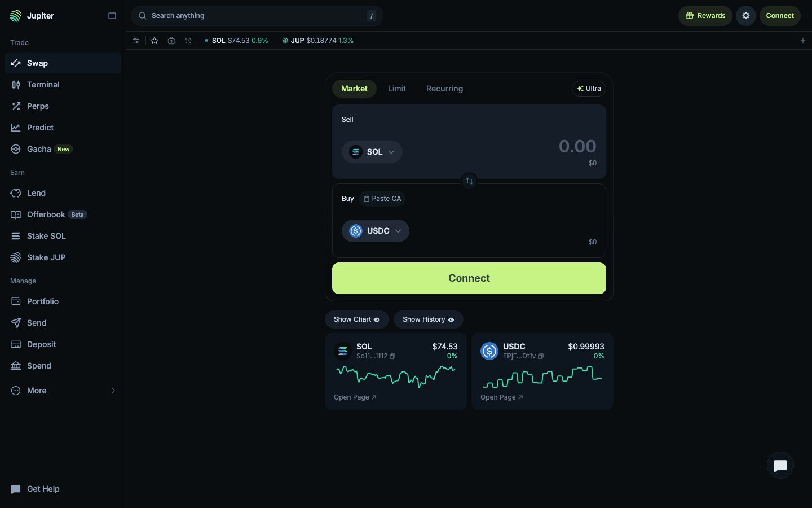
Task: Collapse the sidebar panel icon
Action: click(x=112, y=16)
